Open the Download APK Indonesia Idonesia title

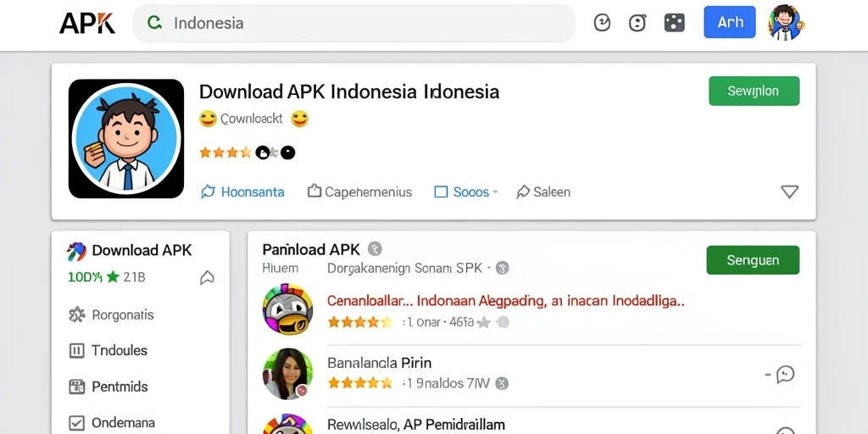[x=349, y=92]
